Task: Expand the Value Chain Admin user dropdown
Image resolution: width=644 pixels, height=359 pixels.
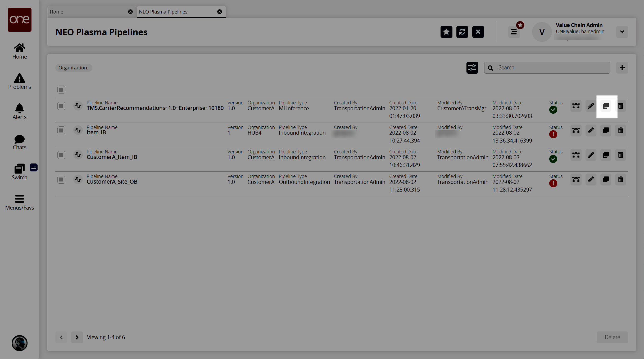Action: (x=622, y=32)
